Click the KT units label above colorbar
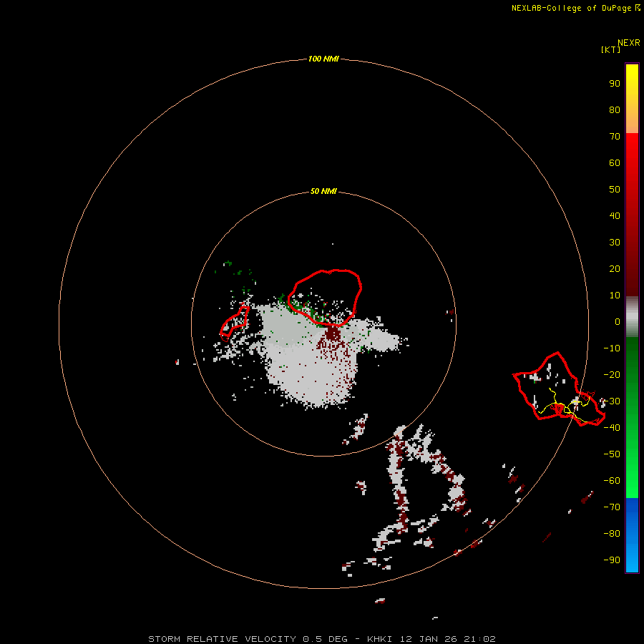The width and height of the screenshot is (644, 644). tap(611, 49)
